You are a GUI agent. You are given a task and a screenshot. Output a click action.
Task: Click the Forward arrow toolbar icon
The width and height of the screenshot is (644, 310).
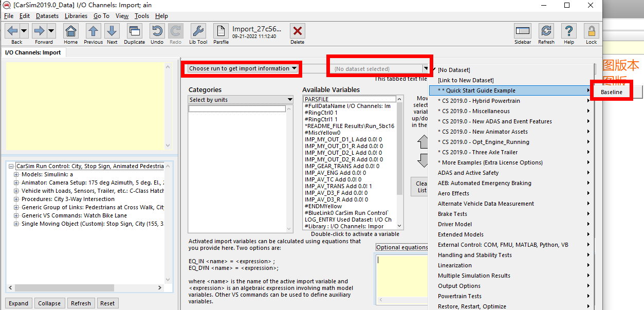point(40,31)
